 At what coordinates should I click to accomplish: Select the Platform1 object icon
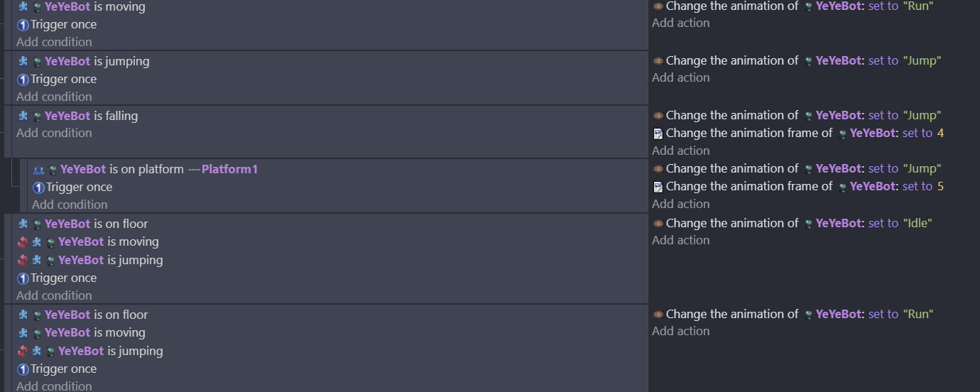(x=193, y=170)
